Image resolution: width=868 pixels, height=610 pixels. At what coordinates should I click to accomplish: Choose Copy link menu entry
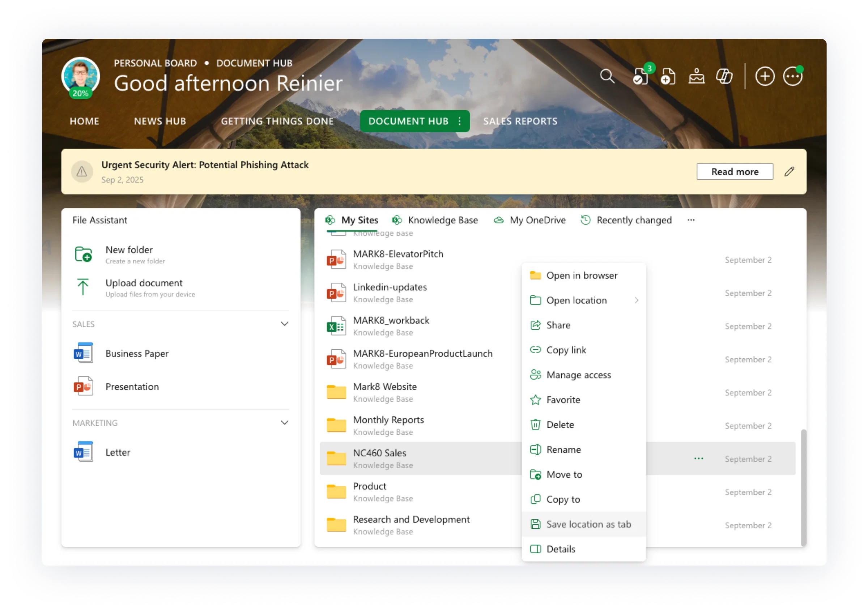(584, 350)
